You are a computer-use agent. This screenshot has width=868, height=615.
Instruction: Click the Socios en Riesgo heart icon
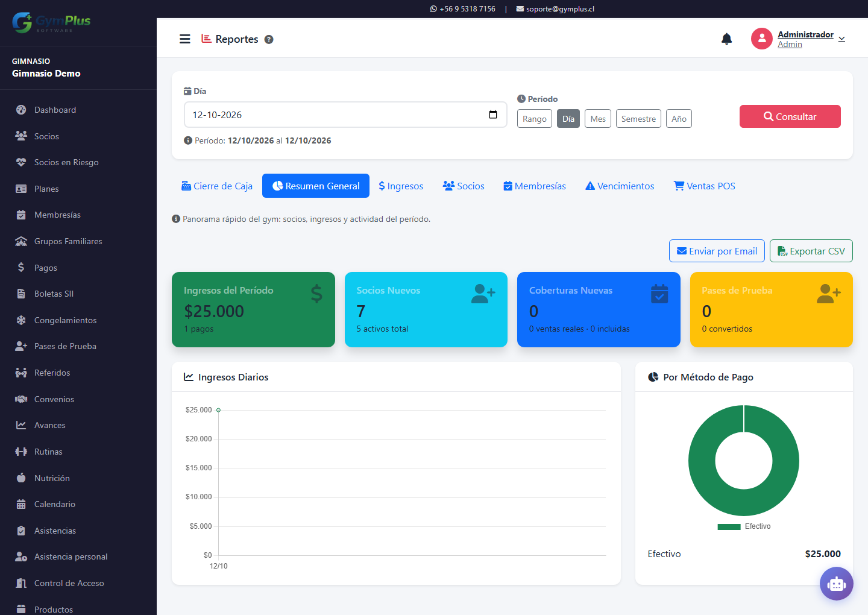[21, 162]
